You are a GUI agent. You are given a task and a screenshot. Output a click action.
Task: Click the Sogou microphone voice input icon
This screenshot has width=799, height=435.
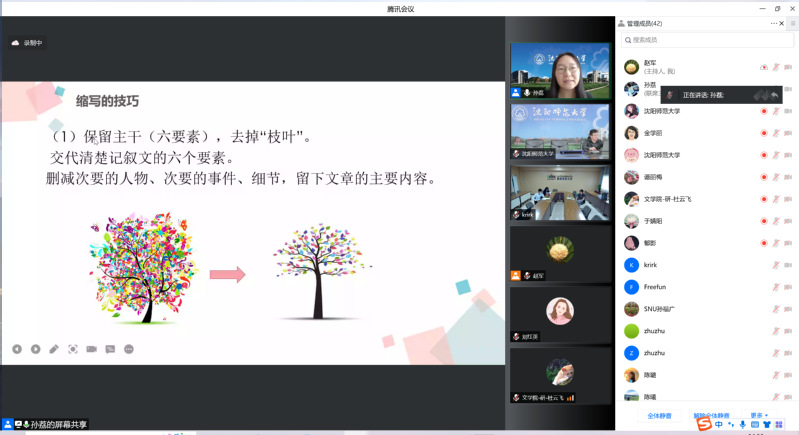[742, 424]
